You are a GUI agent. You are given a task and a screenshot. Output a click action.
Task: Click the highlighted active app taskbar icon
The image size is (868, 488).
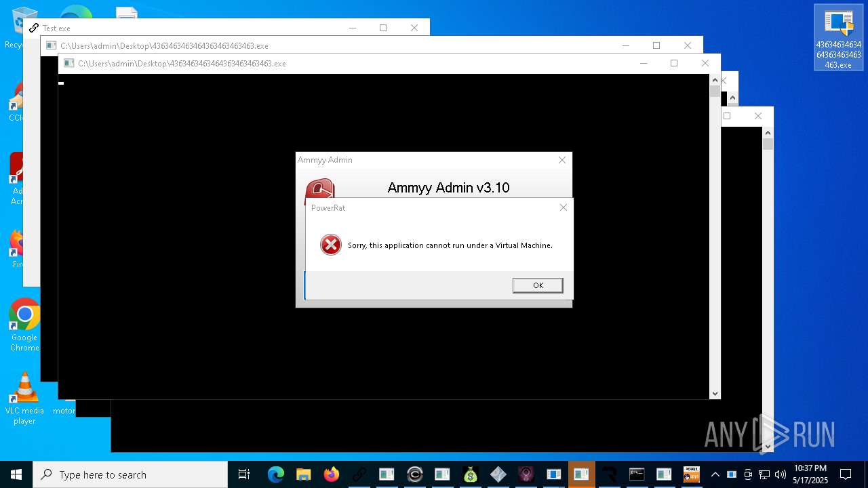(581, 474)
